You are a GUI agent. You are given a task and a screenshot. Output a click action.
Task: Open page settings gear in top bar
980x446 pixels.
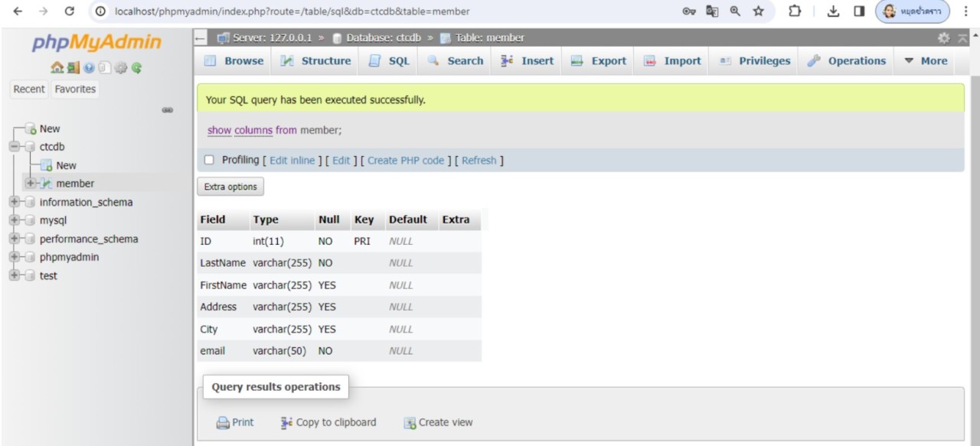(x=943, y=38)
